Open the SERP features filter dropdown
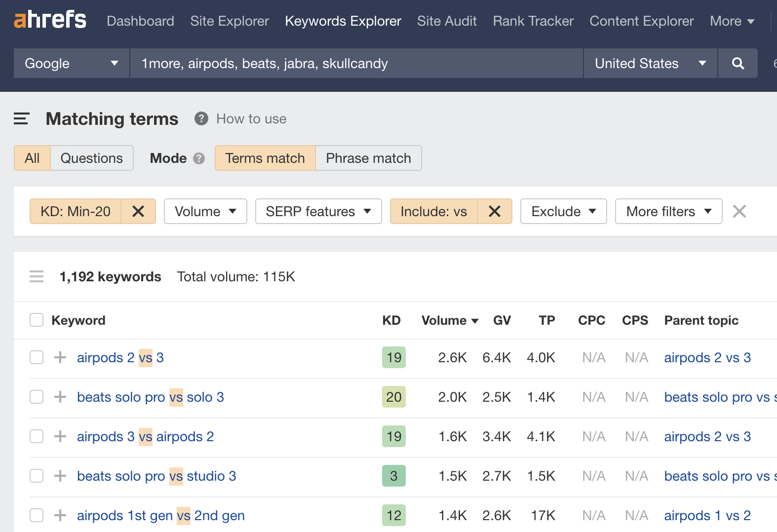Screen dimensions: 777x532 point(318,211)
